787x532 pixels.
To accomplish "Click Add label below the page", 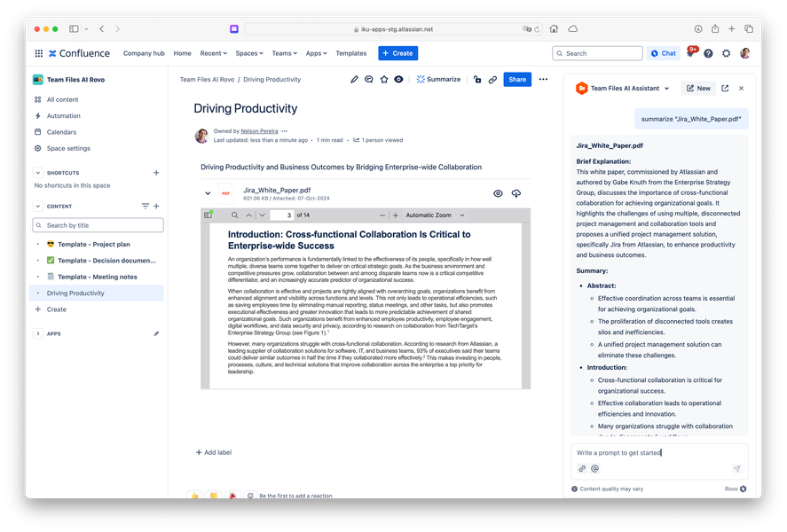I will coord(214,452).
